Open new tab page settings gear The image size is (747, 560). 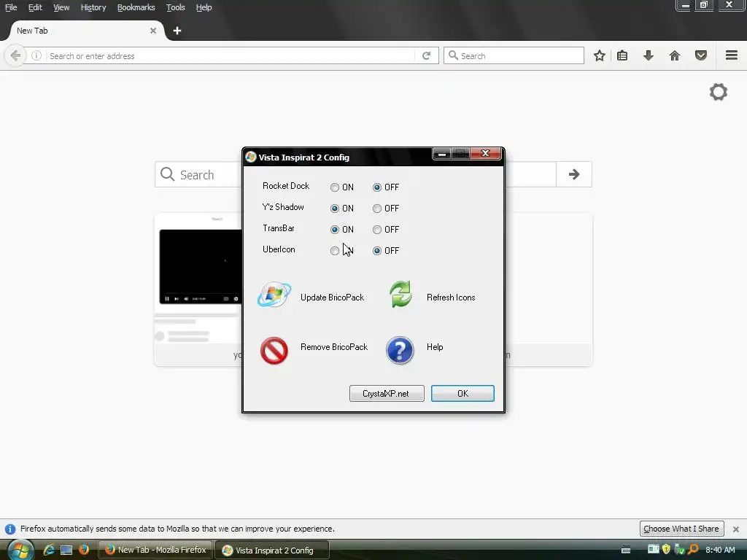click(719, 92)
